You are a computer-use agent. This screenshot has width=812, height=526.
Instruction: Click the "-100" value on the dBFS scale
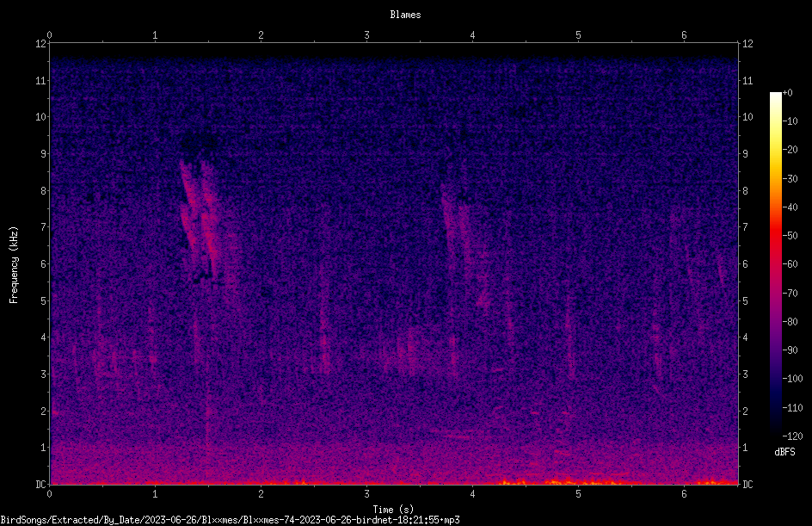coord(792,379)
